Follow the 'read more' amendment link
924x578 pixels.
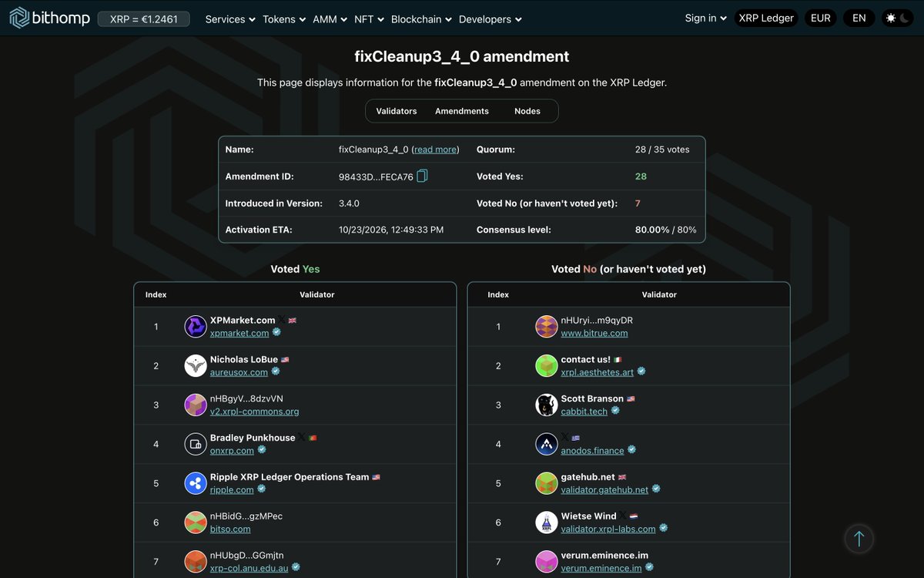[436, 150]
